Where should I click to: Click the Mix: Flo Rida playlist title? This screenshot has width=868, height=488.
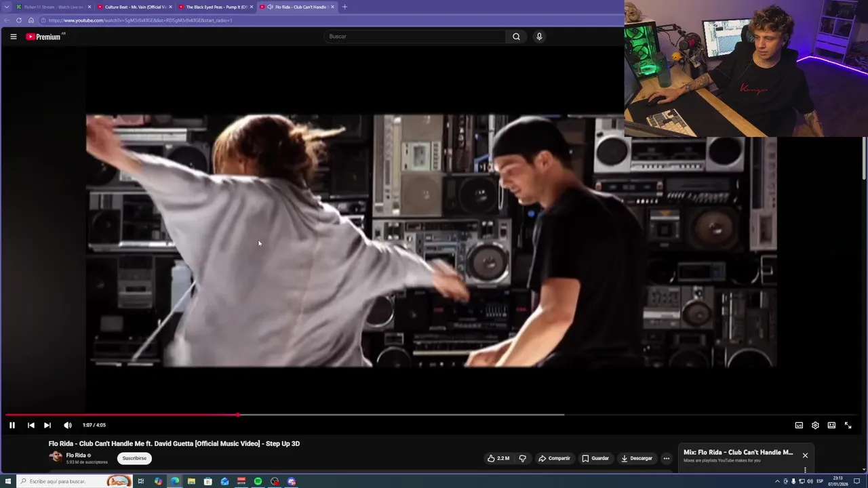click(738, 452)
